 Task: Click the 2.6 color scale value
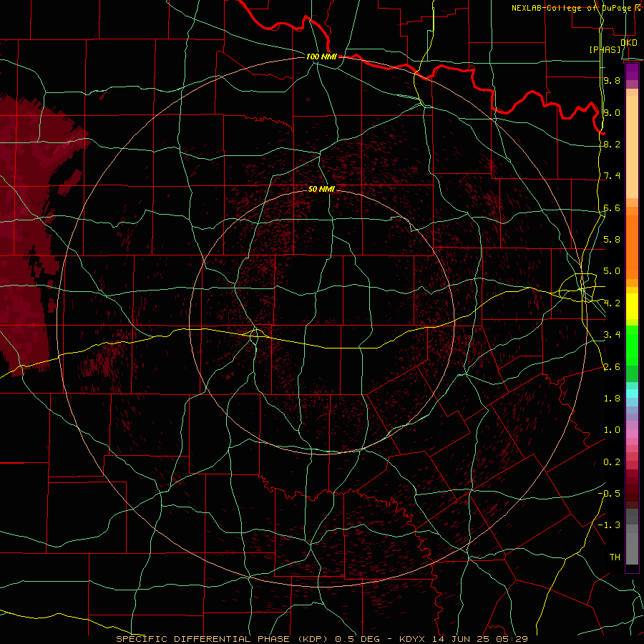pos(612,367)
